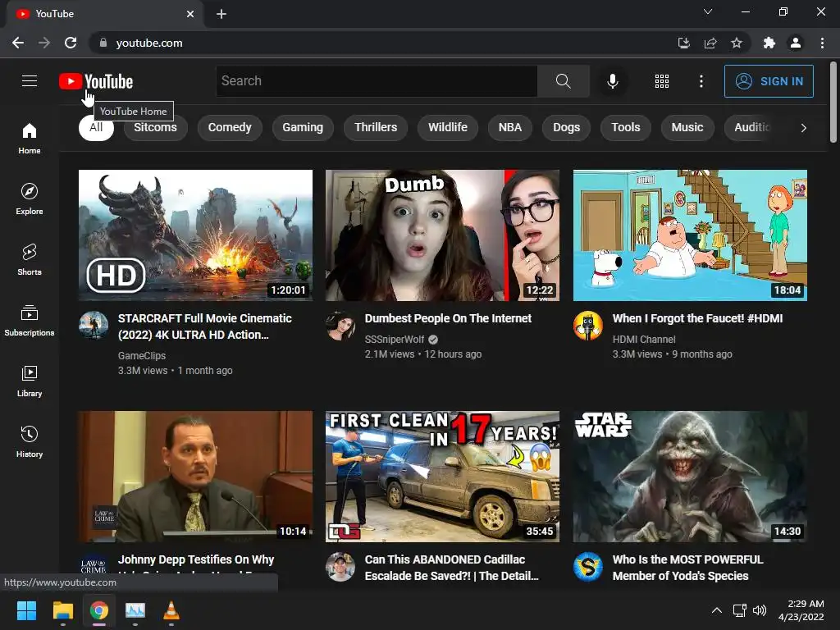
Task: Play the Family Guy faucet thumbnail
Action: pos(690,235)
